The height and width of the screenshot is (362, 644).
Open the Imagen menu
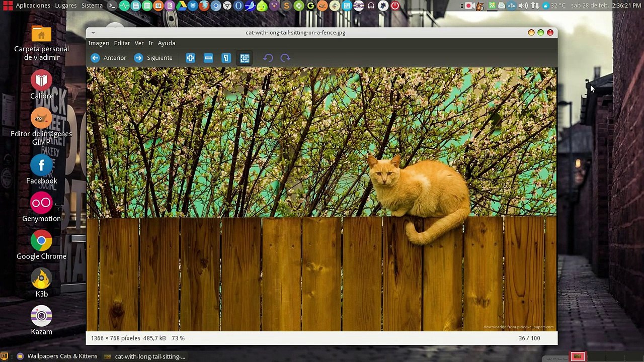tap(99, 43)
